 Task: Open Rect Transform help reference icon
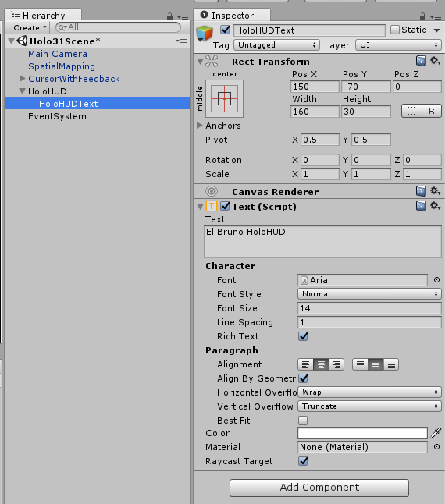coord(421,60)
